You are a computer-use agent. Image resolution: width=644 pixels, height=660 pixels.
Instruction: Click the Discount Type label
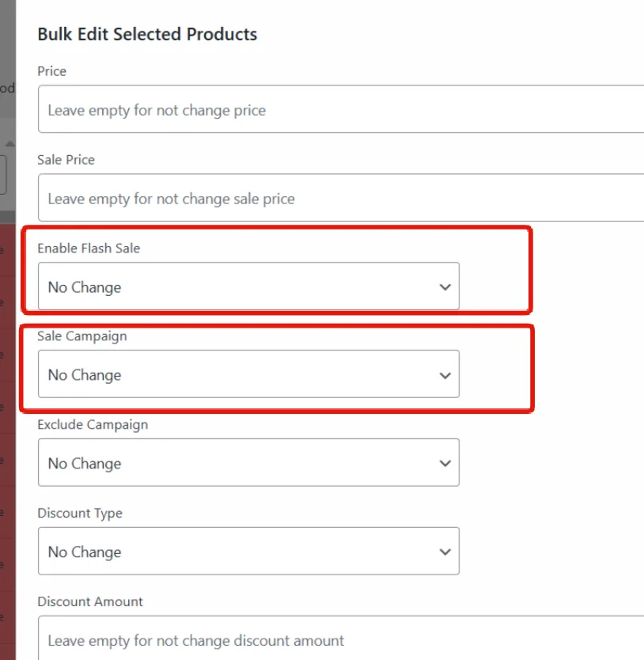(x=80, y=513)
